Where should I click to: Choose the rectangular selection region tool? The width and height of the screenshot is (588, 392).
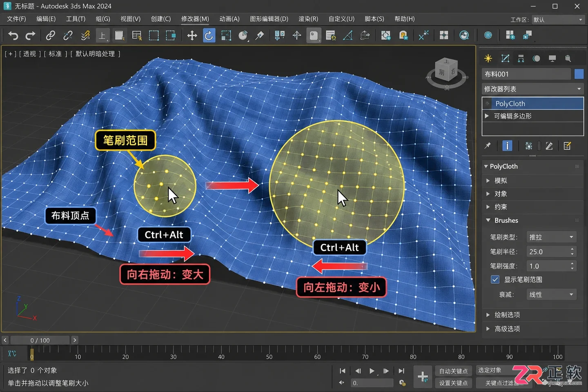coord(154,36)
